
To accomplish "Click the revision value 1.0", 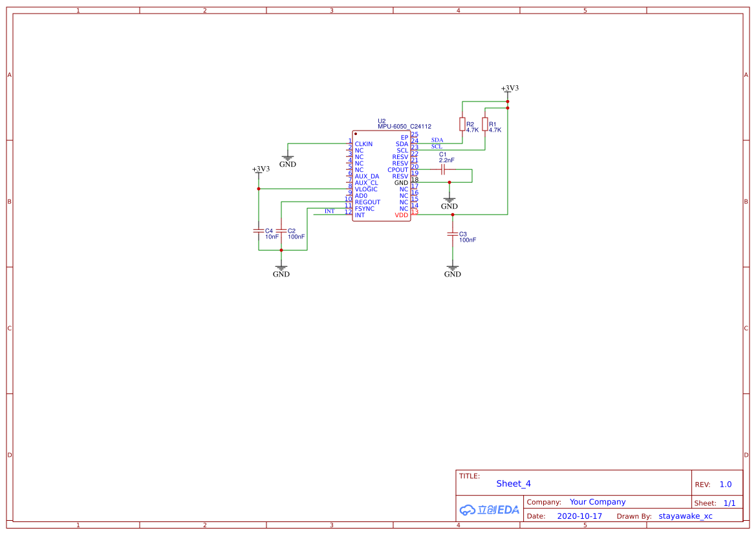I will pos(726,485).
